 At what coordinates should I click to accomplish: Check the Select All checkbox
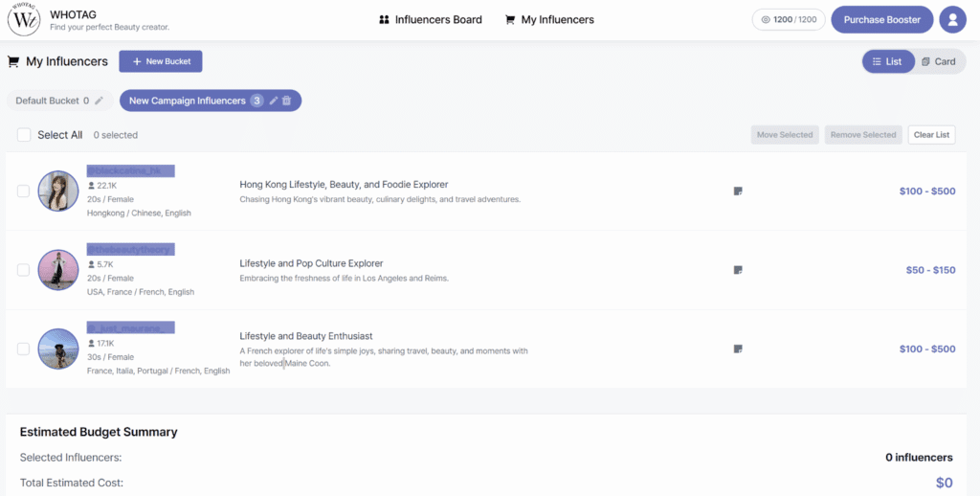point(24,135)
